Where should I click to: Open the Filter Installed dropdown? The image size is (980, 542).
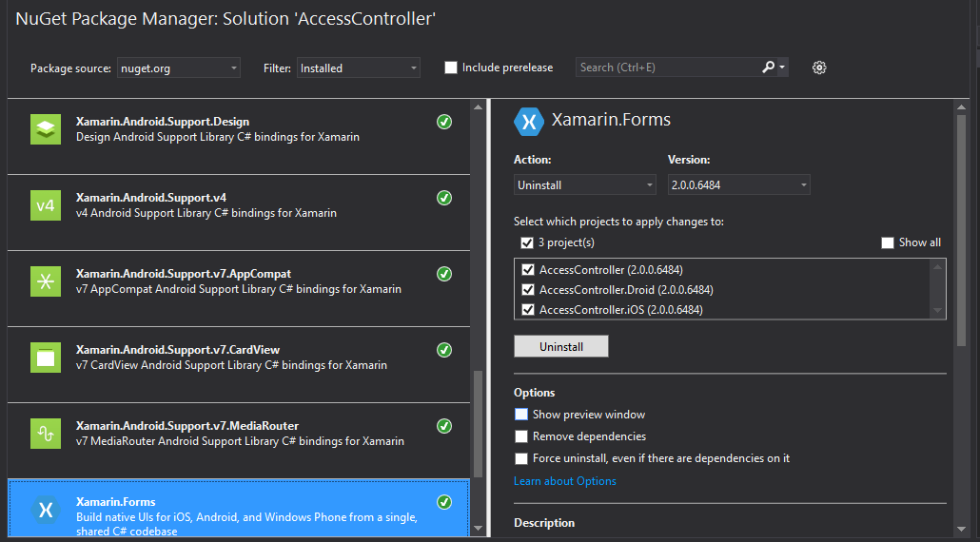[358, 68]
